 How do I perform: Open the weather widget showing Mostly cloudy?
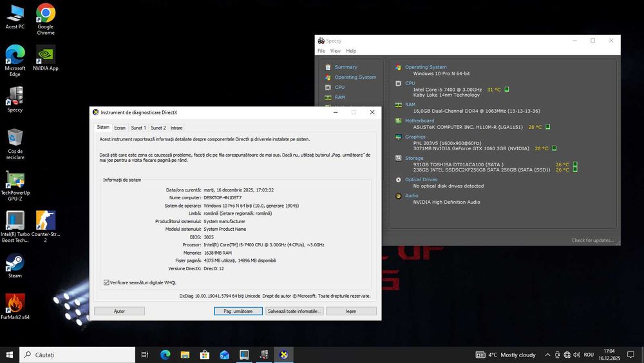pyautogui.click(x=506, y=355)
